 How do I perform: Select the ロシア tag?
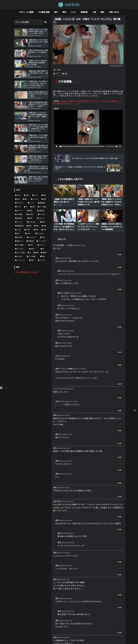(x=35, y=195)
